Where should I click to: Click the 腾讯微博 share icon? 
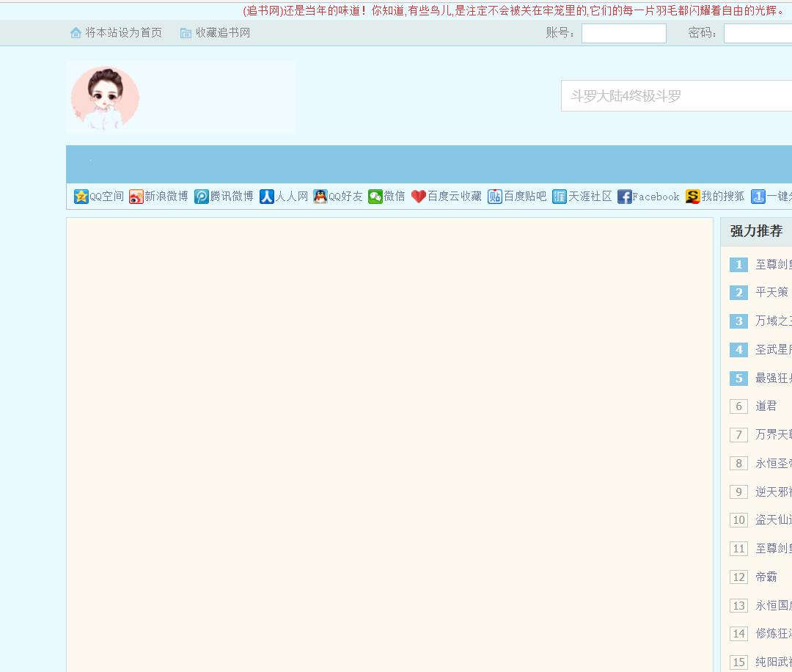(202, 197)
